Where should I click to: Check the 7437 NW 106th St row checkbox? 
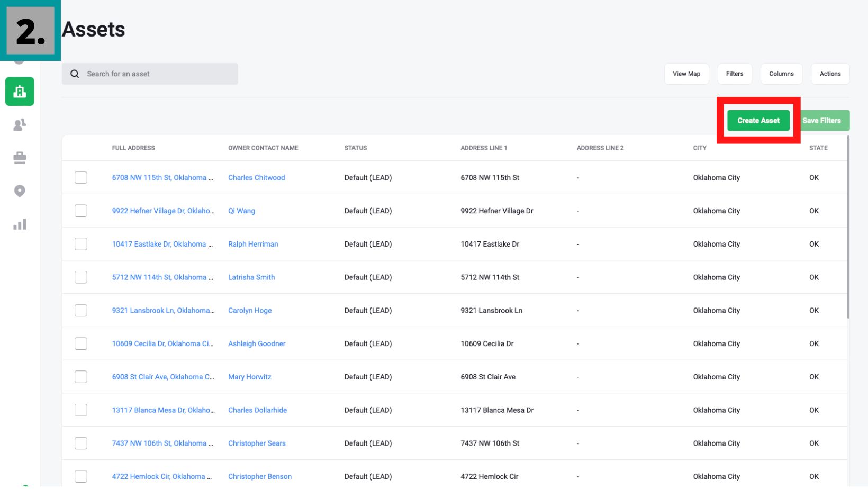click(81, 443)
